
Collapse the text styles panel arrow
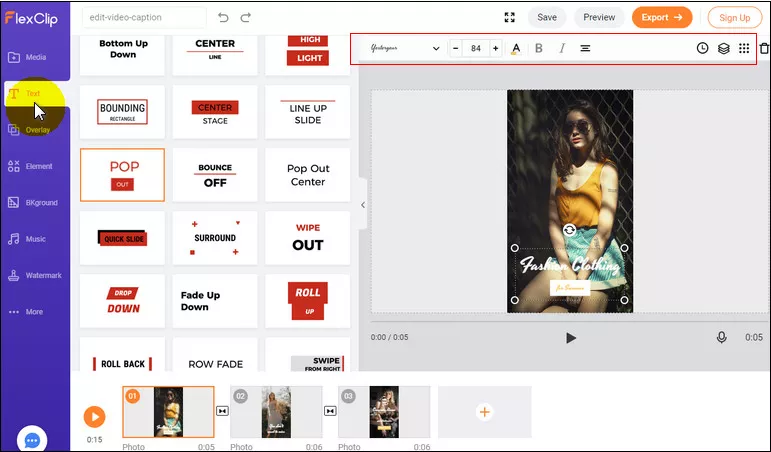tap(363, 205)
